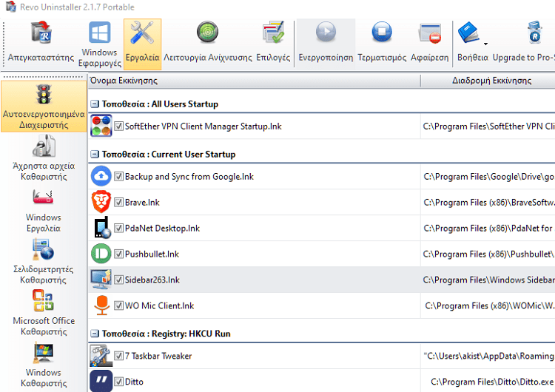This screenshot has width=555, height=392.
Task: Collapse the Registry: HKCU Run group
Action: pos(95,334)
